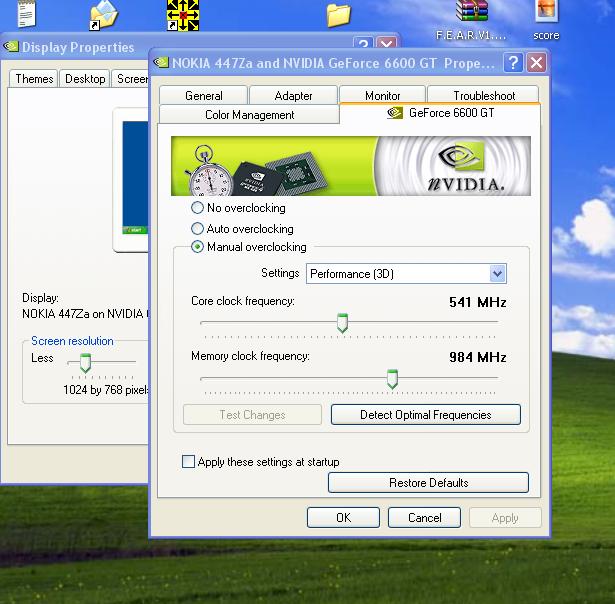615x604 pixels.
Task: Select Manual overclocking radio button
Action: tap(197, 247)
